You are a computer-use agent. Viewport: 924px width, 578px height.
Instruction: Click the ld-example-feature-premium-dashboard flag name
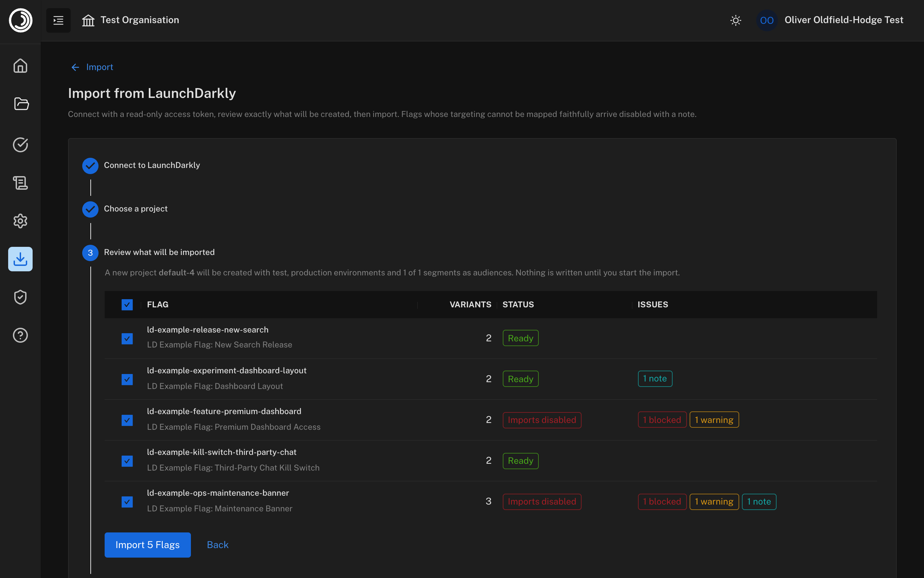pos(224,411)
